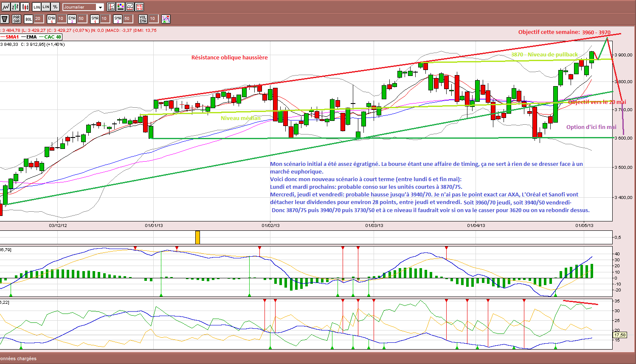Click the 03/12/12 date axis label
Screen dimensions: 636x364
click(58, 225)
